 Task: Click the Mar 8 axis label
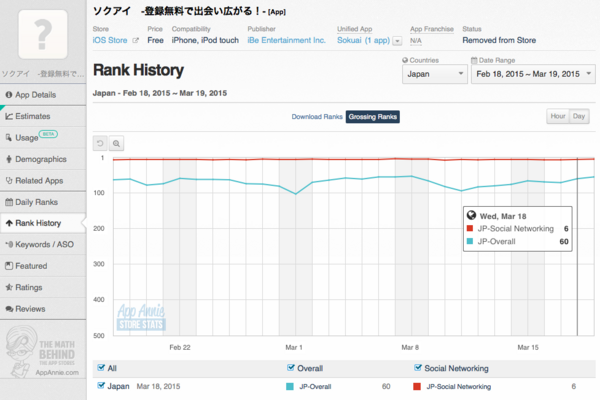(410, 347)
